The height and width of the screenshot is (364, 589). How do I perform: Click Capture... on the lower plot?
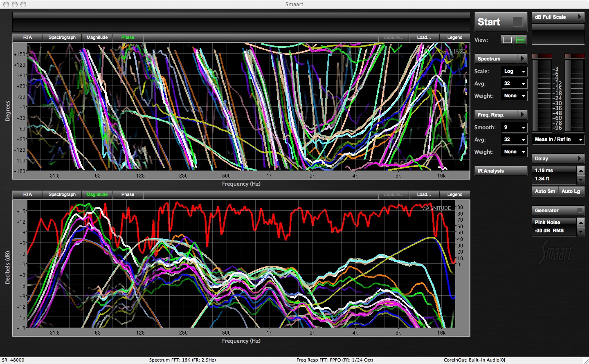(393, 194)
